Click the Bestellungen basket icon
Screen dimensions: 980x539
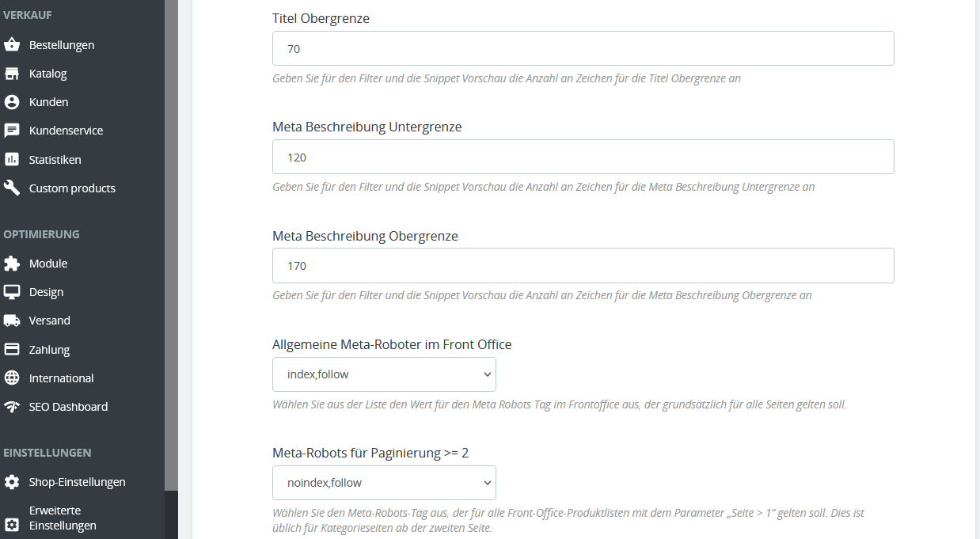(12, 45)
